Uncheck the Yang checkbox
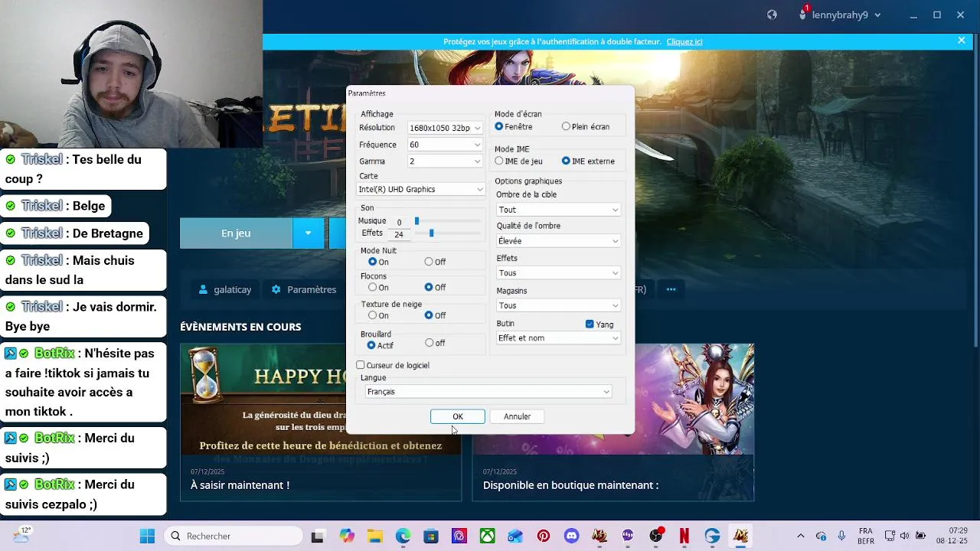This screenshot has width=980, height=551. coord(590,324)
